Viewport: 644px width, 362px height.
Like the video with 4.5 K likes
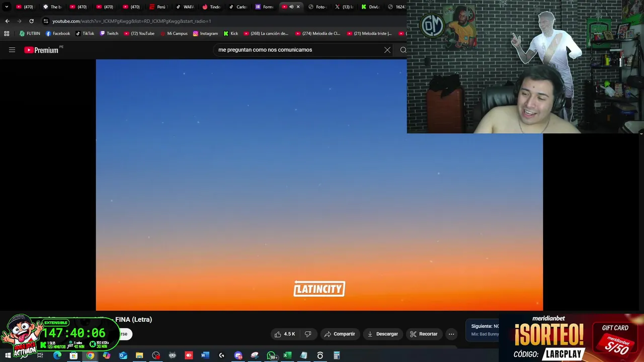click(x=285, y=334)
